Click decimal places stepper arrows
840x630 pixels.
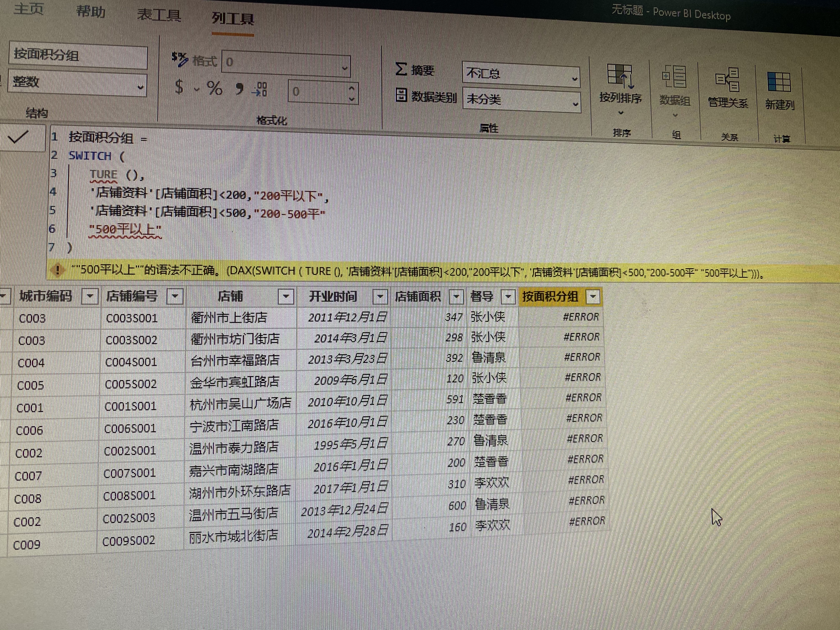point(352,94)
